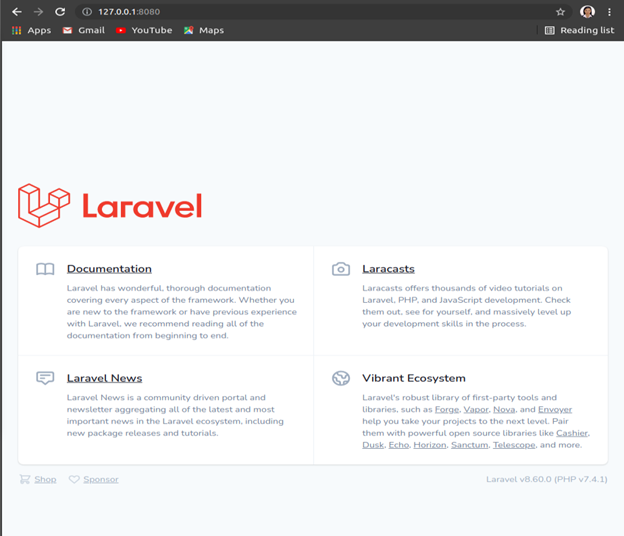Click the Vibrant Ecosystem heading
This screenshot has height=536, width=624.
pos(414,378)
